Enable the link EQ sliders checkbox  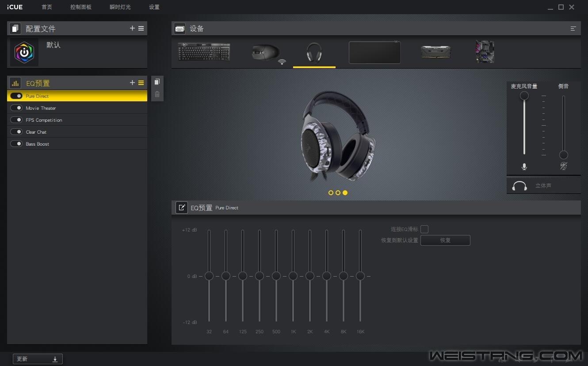tap(424, 229)
